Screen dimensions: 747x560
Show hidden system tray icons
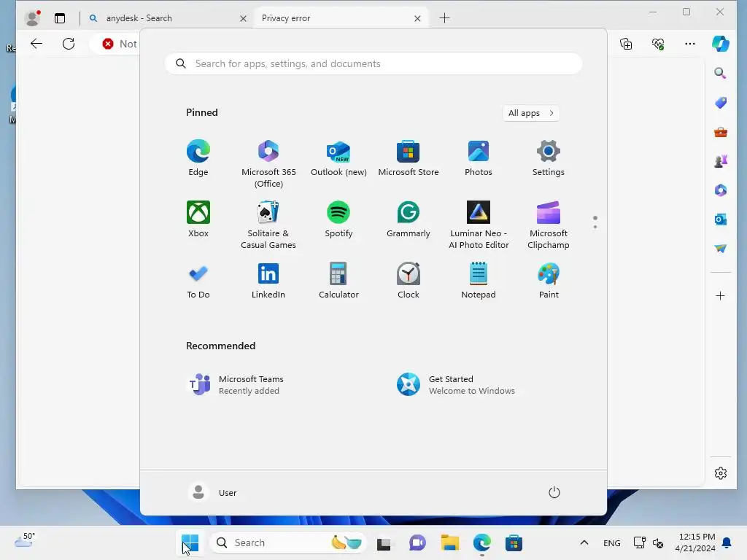[584, 542]
